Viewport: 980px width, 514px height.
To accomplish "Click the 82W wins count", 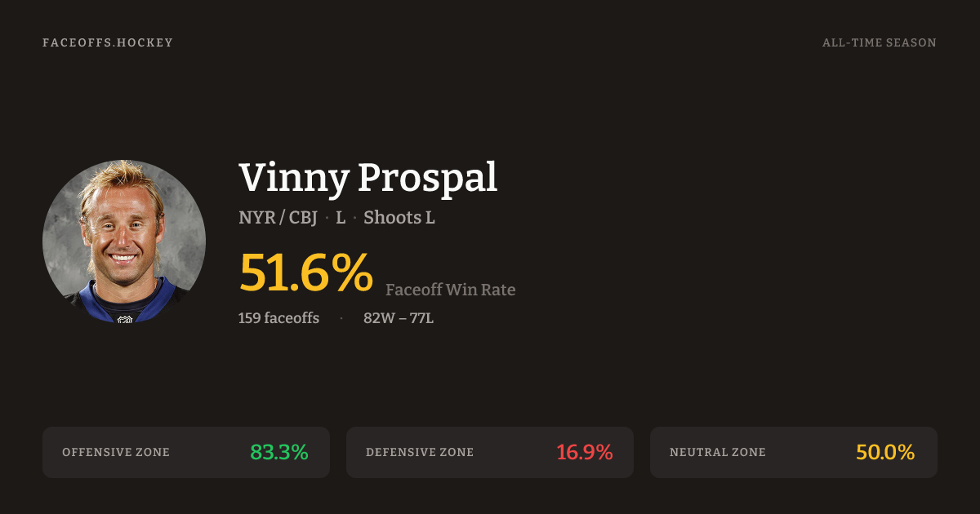I will (378, 318).
